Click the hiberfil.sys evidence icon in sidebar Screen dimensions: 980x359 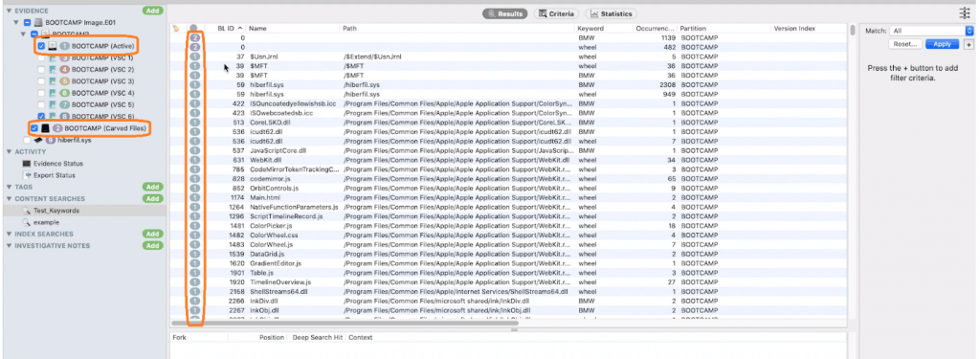click(37, 140)
